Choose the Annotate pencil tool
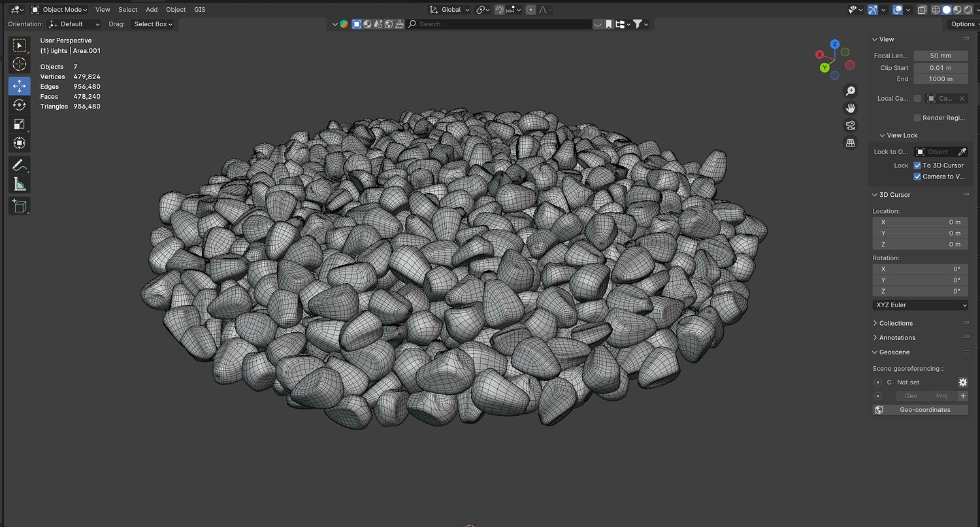980x527 pixels. coord(20,165)
